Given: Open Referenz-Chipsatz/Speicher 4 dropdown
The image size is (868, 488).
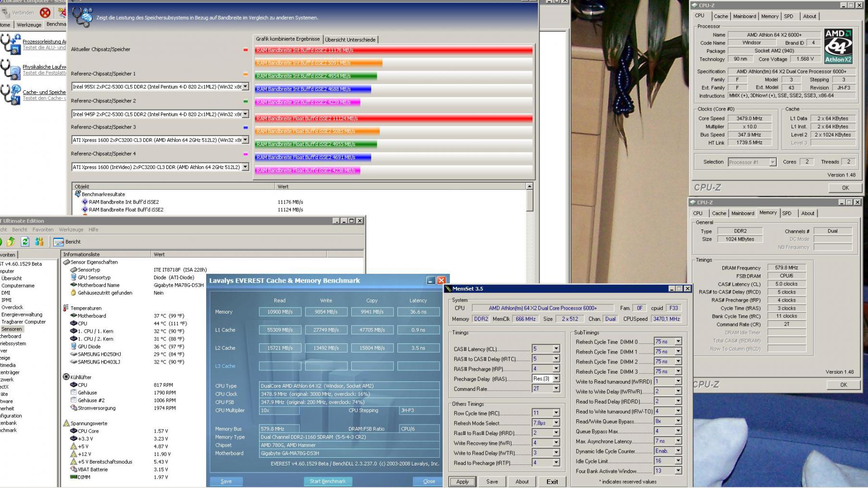Looking at the screenshot, I should click(245, 167).
